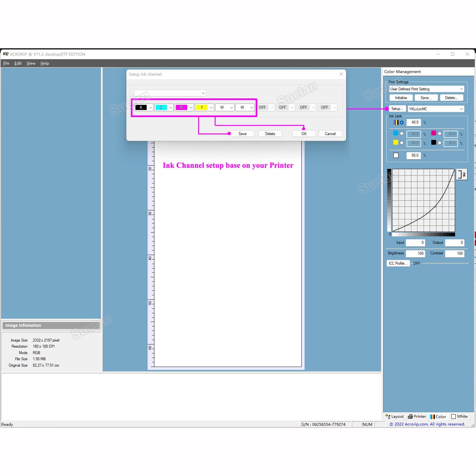Expand User Defined Print Setting dropdown

point(461,89)
